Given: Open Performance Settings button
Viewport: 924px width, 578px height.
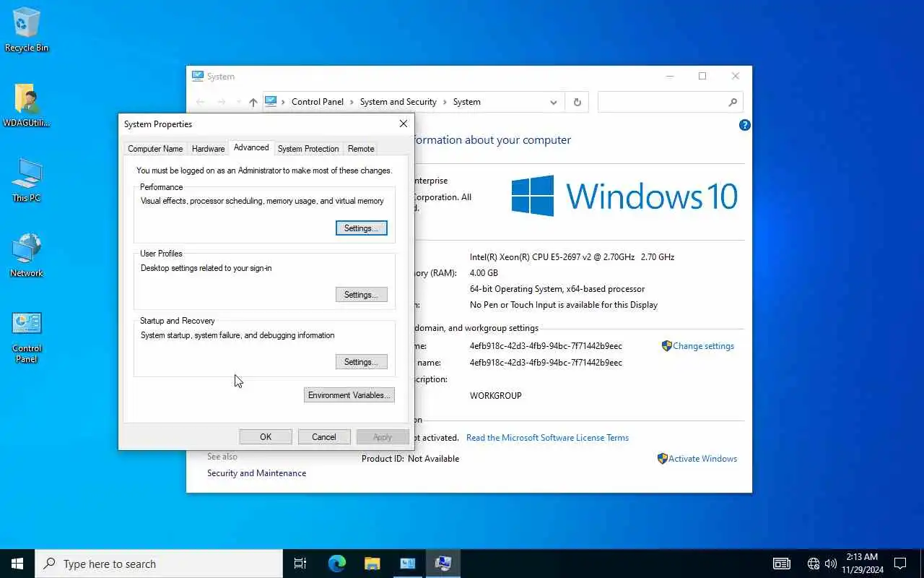Looking at the screenshot, I should pyautogui.click(x=361, y=228).
